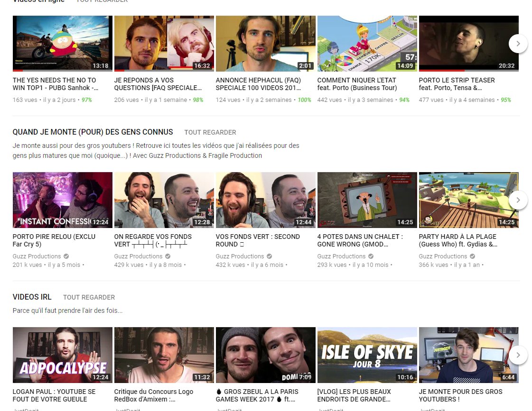Viewport: 532px width, 411px height.
Task: Click title THE YES NEEDS THE NO TO WIN
Action: point(56,84)
